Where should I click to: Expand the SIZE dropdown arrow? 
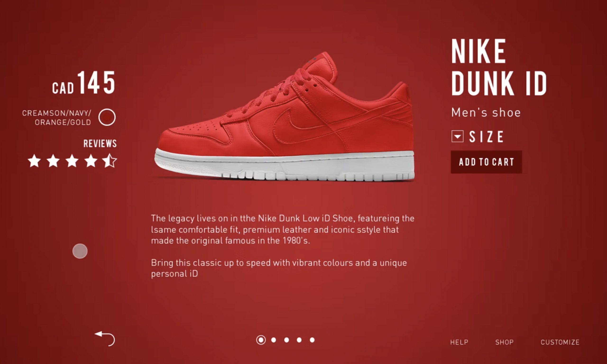coord(457,136)
